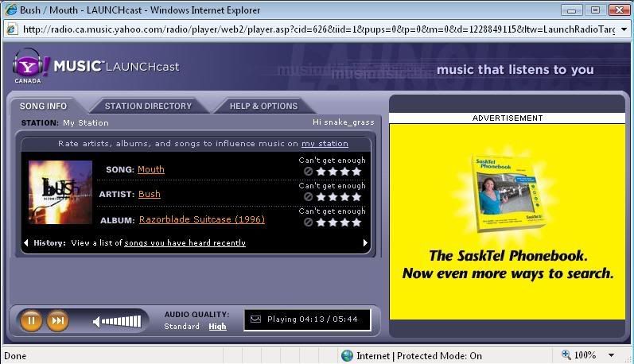Rate album Razorblade Suitcase with second star
The image size is (634, 364).
333,223
